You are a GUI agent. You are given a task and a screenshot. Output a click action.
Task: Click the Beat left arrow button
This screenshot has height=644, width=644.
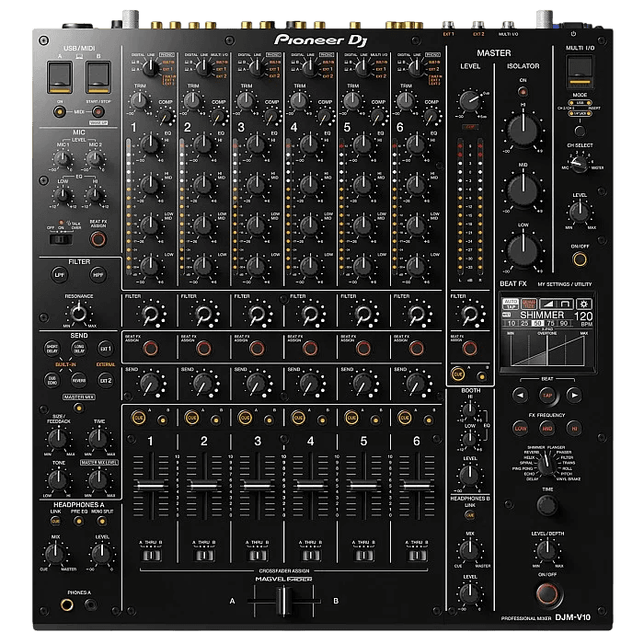(520, 395)
